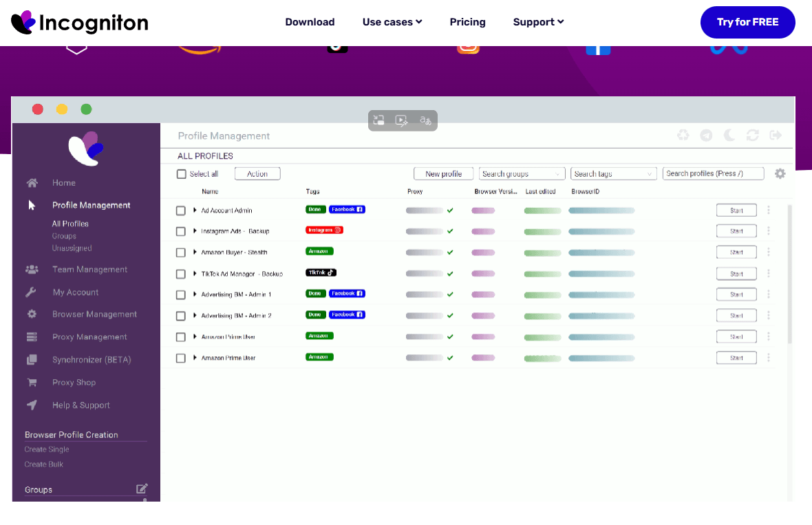
Task: Click the edit Groups icon in sidebar
Action: 142,489
